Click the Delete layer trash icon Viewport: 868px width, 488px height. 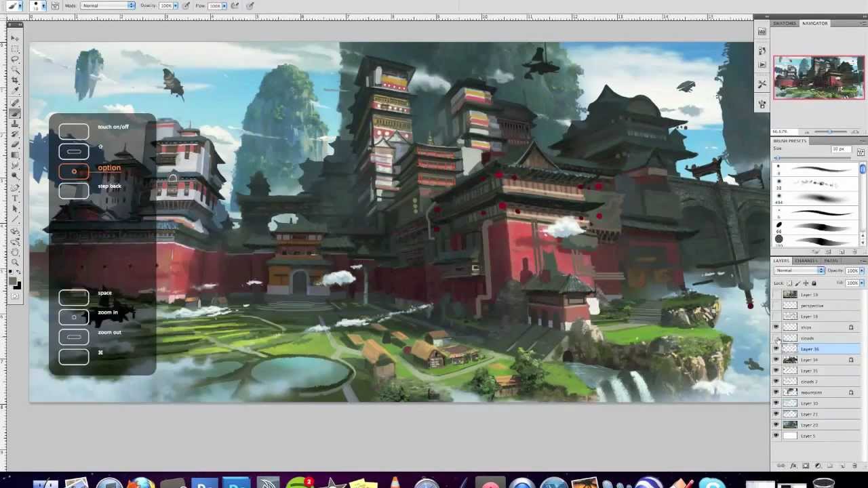(854, 466)
